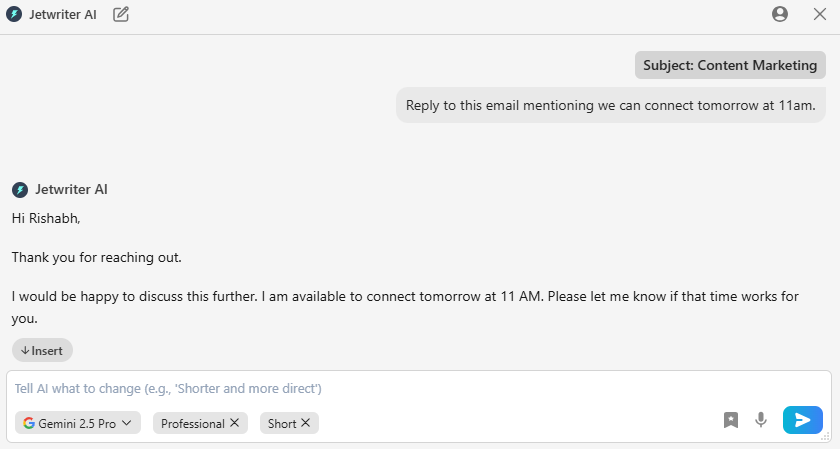Open saved prompts with the bookmark icon

click(x=731, y=420)
